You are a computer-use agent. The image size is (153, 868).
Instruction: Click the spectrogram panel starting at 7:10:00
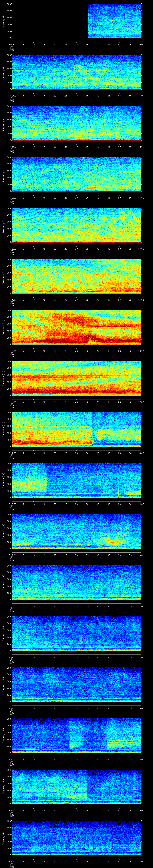coord(77,72)
